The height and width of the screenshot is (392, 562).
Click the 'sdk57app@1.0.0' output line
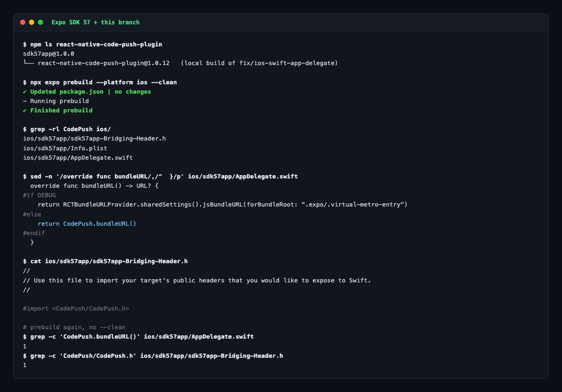[49, 53]
